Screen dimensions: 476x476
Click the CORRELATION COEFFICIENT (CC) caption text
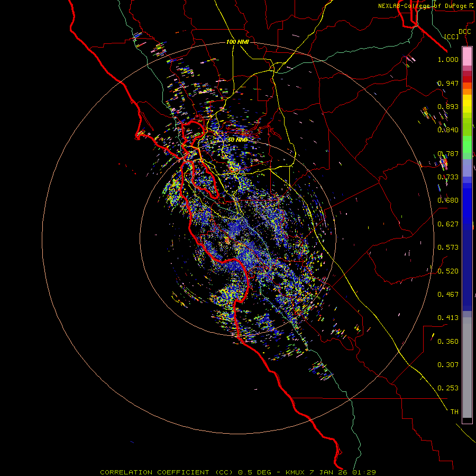click(x=168, y=472)
